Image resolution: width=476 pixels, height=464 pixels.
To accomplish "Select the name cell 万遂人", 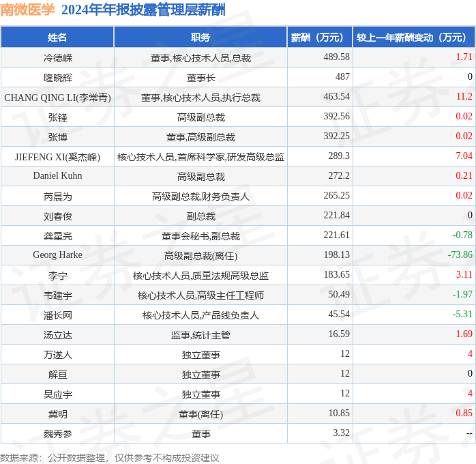I will click(x=58, y=355).
